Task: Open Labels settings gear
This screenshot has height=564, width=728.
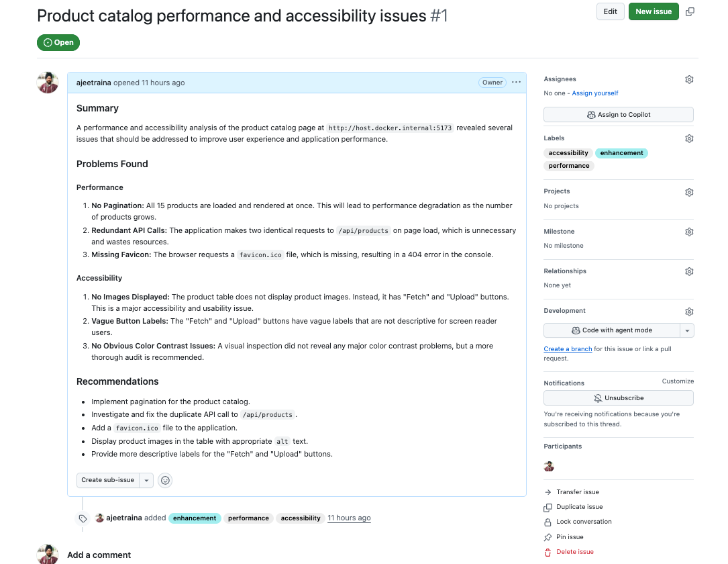Action: 689,138
